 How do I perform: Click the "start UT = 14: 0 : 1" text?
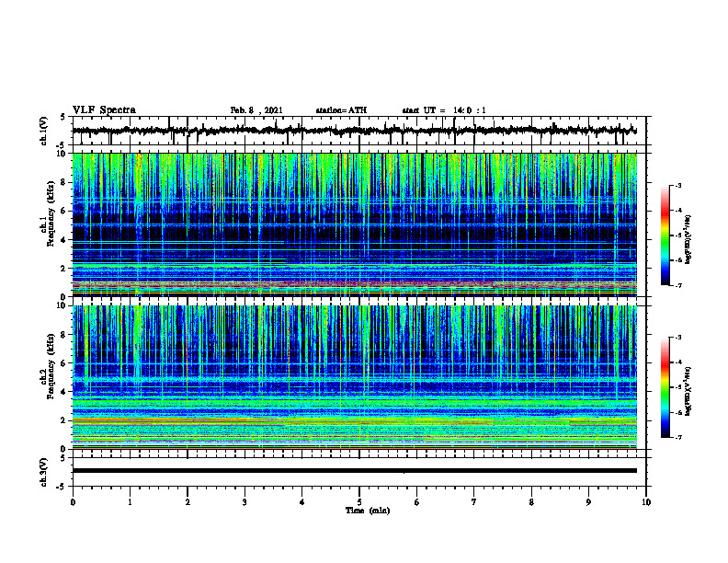[444, 110]
